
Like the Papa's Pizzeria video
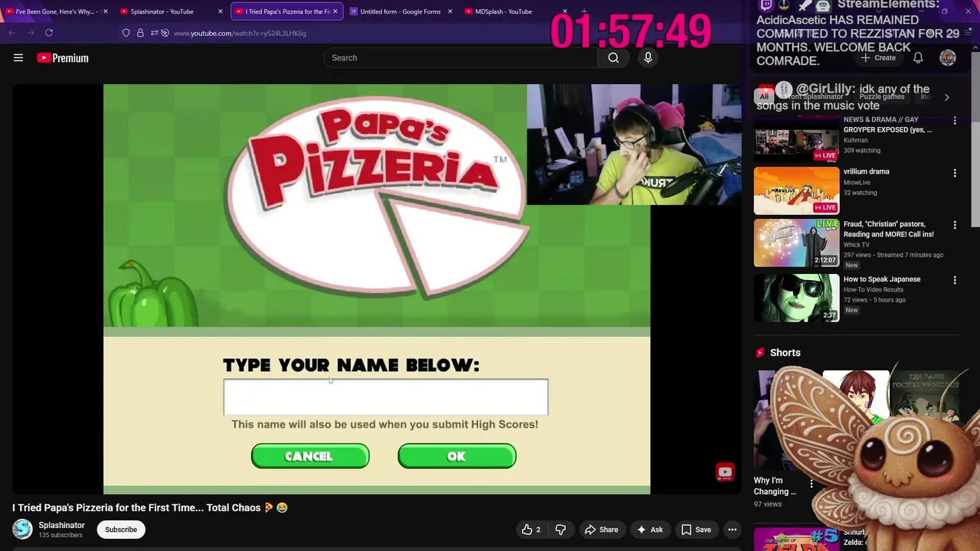coord(531,530)
